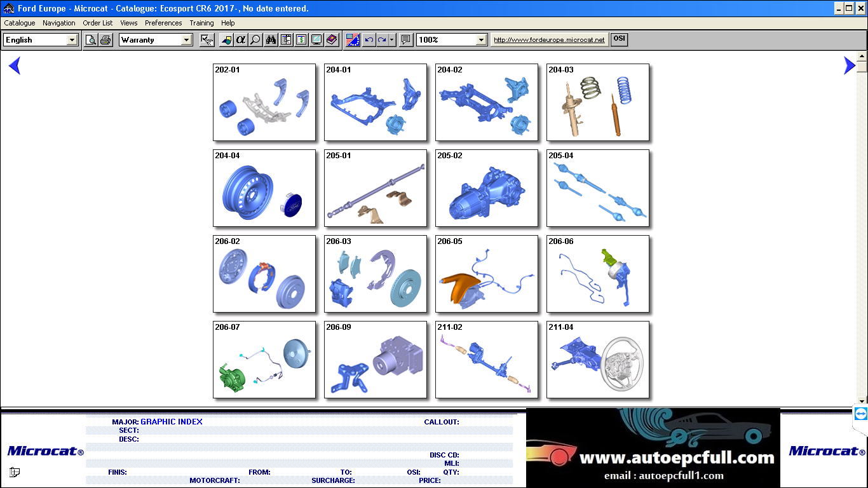
Task: Open the print preview icon
Action: click(x=92, y=40)
